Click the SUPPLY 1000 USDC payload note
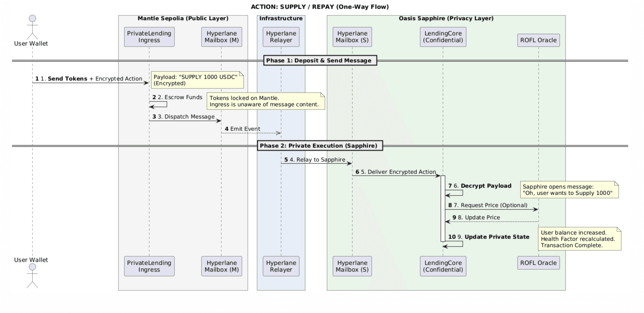644x313 pixels. coord(197,80)
